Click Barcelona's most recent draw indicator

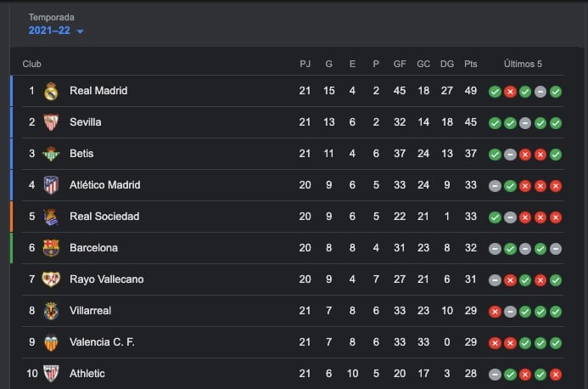(x=556, y=248)
